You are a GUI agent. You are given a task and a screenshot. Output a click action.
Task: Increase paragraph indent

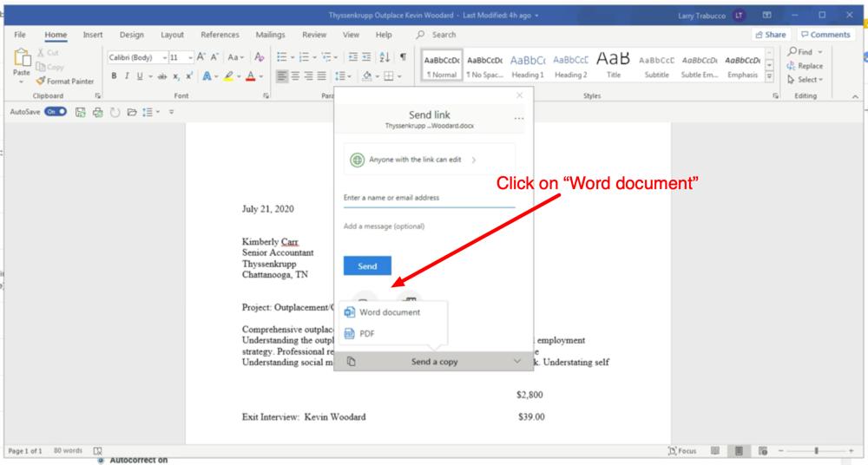pyautogui.click(x=366, y=57)
